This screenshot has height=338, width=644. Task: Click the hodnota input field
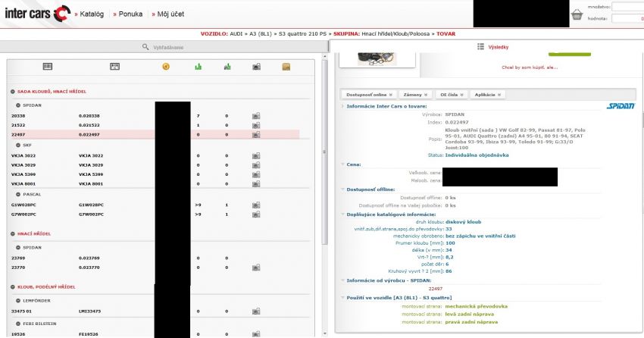point(627,18)
